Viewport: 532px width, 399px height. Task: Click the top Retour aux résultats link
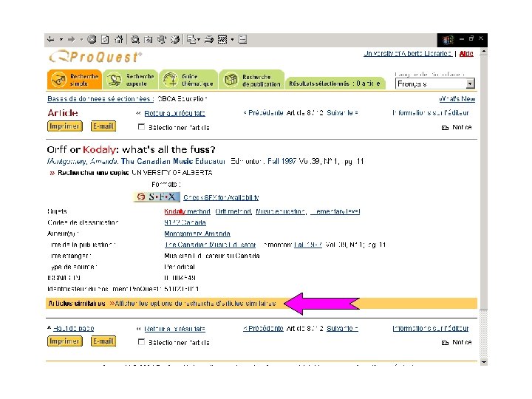point(174,113)
